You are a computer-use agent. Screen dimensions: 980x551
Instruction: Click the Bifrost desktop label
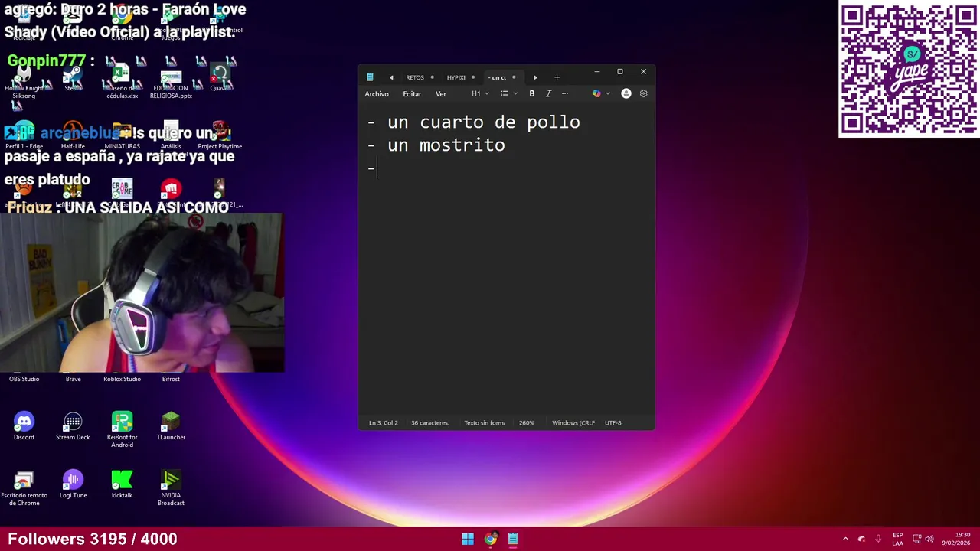(171, 379)
